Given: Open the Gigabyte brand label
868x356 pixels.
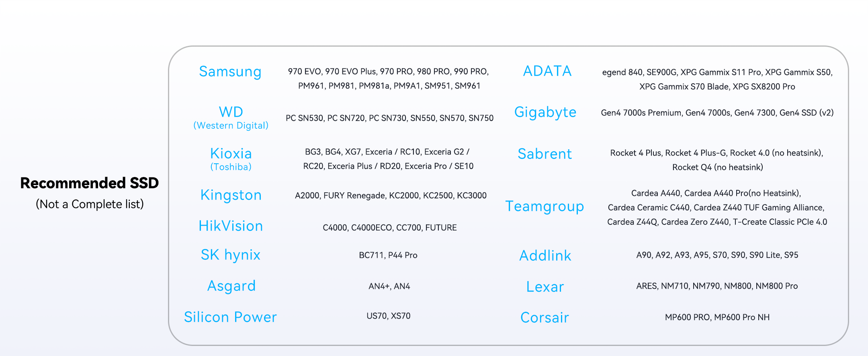Looking at the screenshot, I should [545, 112].
